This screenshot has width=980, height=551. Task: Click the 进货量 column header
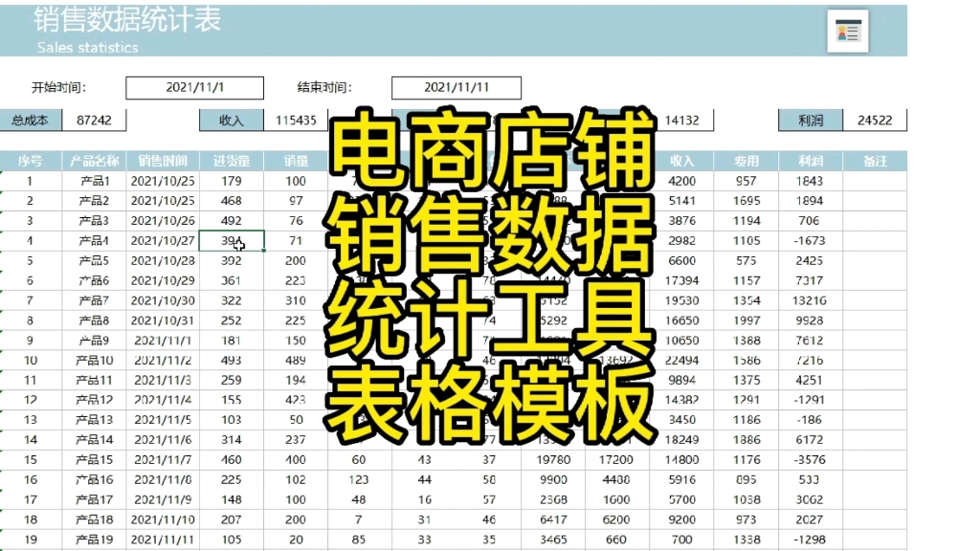[230, 161]
